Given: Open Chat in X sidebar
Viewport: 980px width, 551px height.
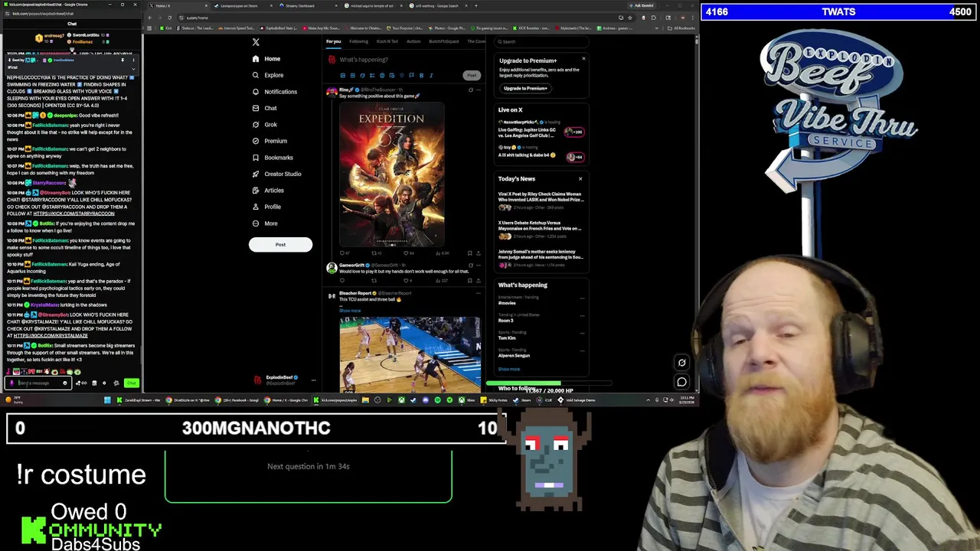Looking at the screenshot, I should pos(264,108).
